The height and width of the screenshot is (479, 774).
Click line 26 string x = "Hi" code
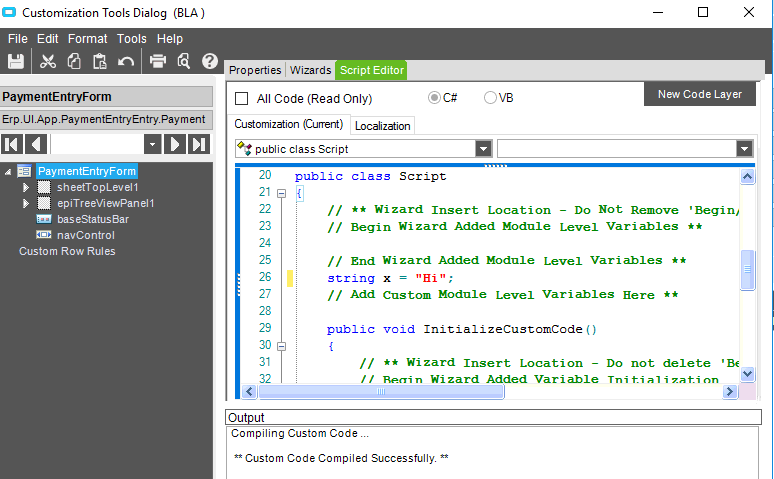pyautogui.click(x=390, y=278)
